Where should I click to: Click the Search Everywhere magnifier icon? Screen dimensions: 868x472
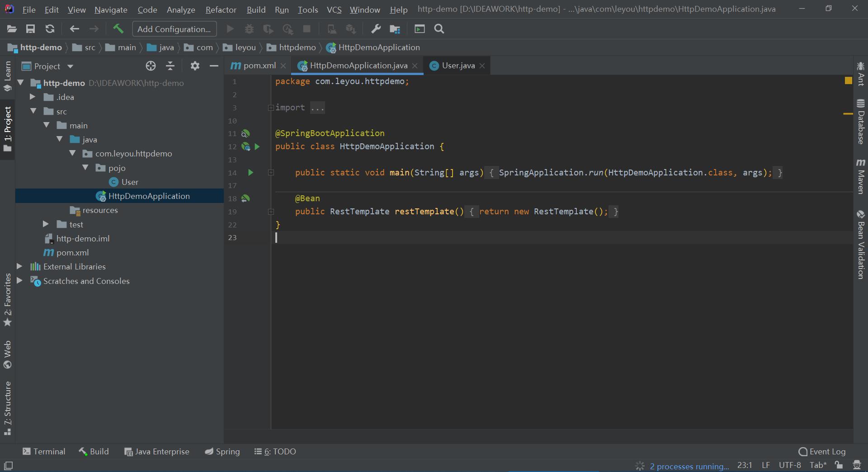[439, 29]
